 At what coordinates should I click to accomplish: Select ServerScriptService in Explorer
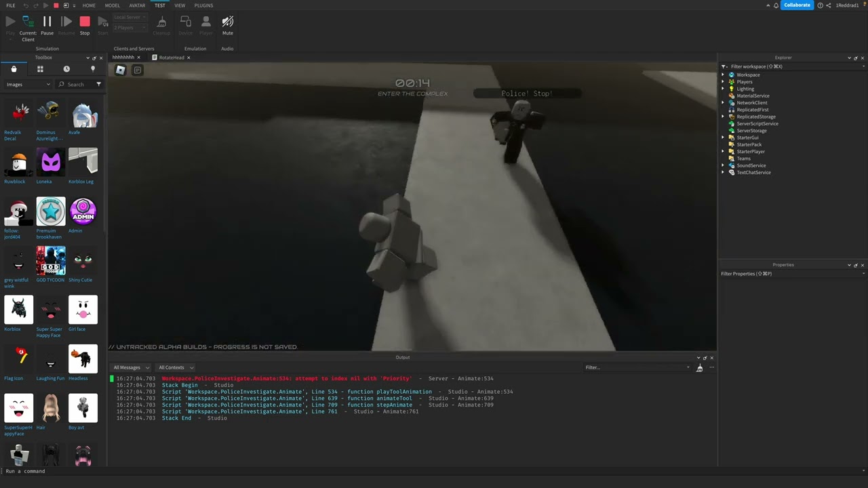click(x=757, y=124)
